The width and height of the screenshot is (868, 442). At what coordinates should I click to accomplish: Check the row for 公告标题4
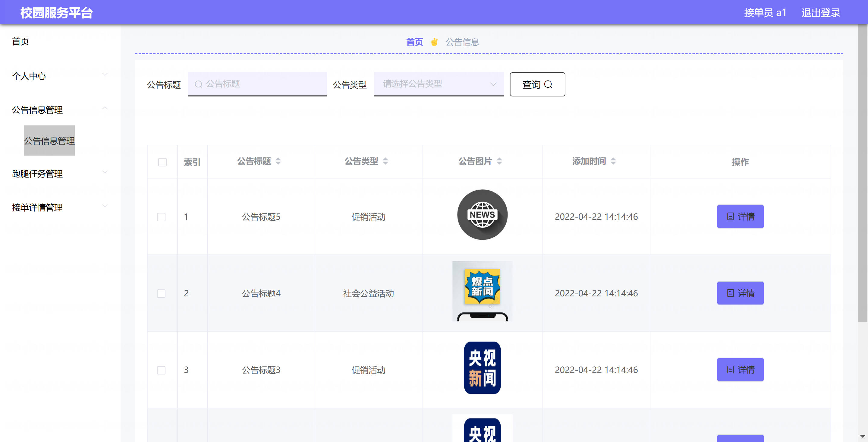(161, 293)
